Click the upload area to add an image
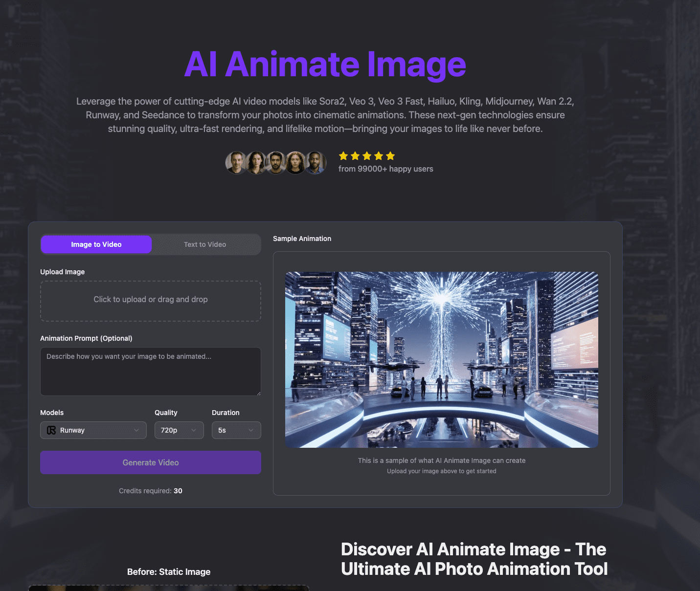This screenshot has height=591, width=700. point(150,301)
